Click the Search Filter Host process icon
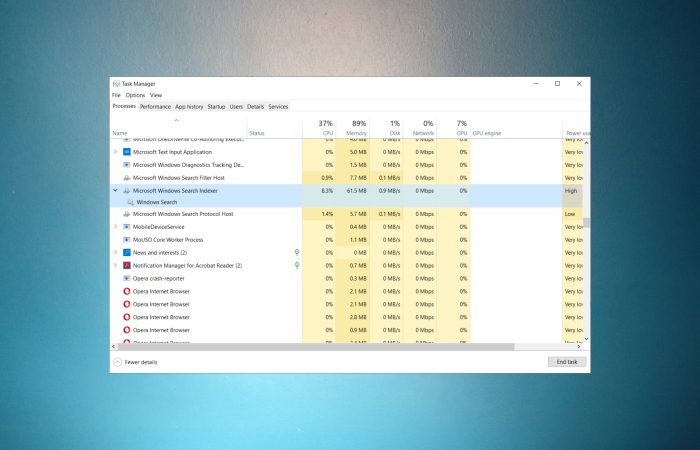This screenshot has height=450, width=700. click(x=127, y=178)
